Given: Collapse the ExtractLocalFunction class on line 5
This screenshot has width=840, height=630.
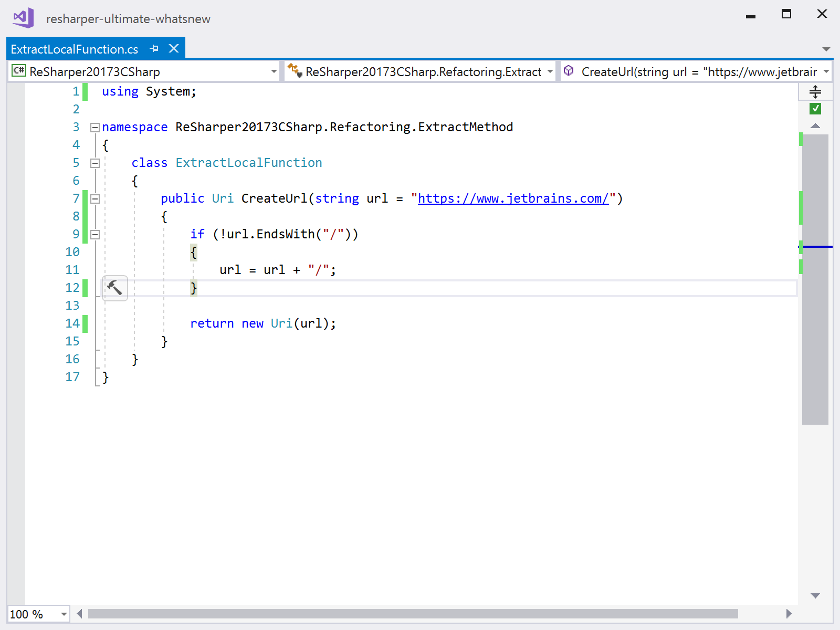Looking at the screenshot, I should point(94,163).
